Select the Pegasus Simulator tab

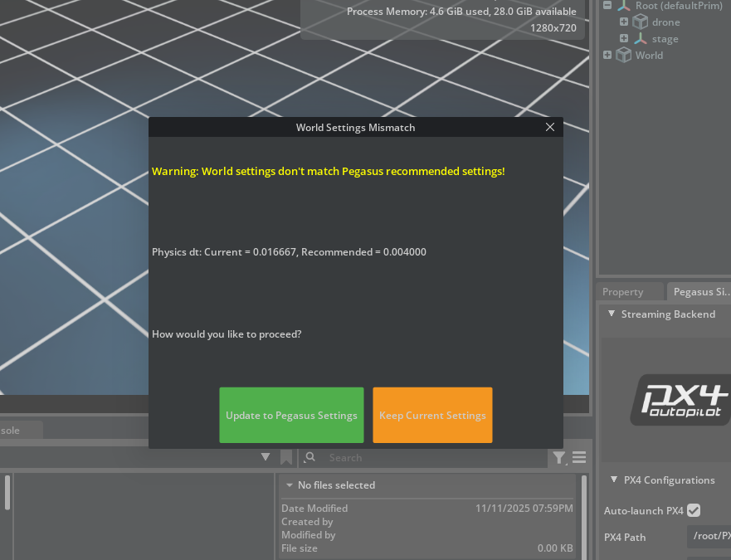[700, 292]
